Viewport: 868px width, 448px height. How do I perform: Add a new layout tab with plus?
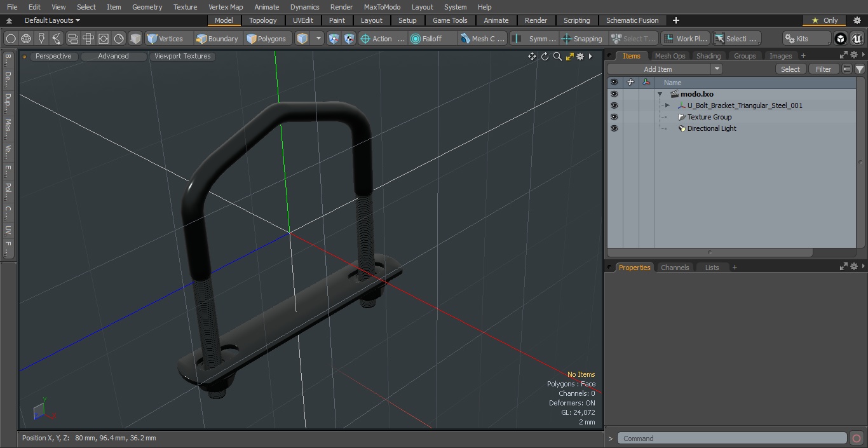[676, 20]
